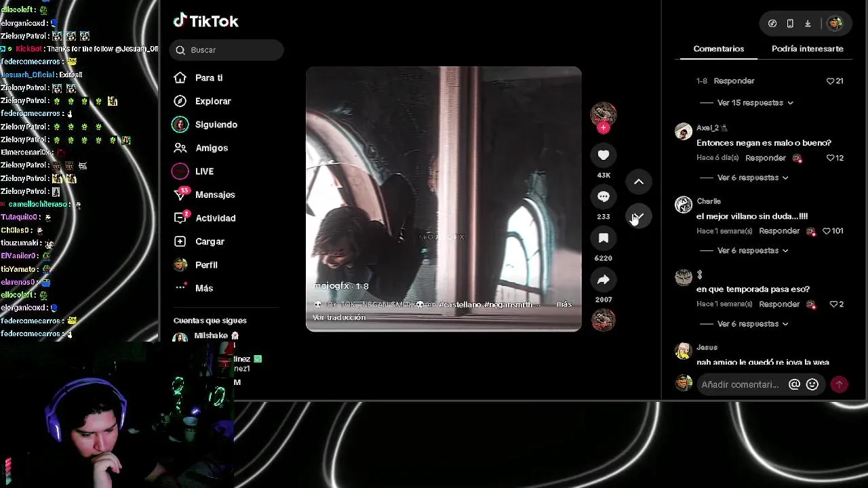Expand replies under Axel_2 comment
This screenshot has width=868, height=488.
[x=753, y=178]
